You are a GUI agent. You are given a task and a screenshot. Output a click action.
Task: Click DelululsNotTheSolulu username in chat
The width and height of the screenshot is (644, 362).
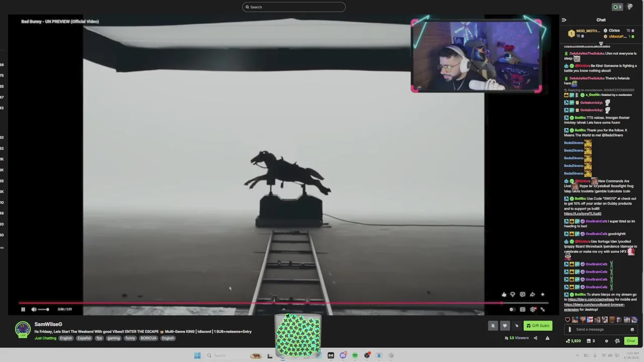[587, 53]
